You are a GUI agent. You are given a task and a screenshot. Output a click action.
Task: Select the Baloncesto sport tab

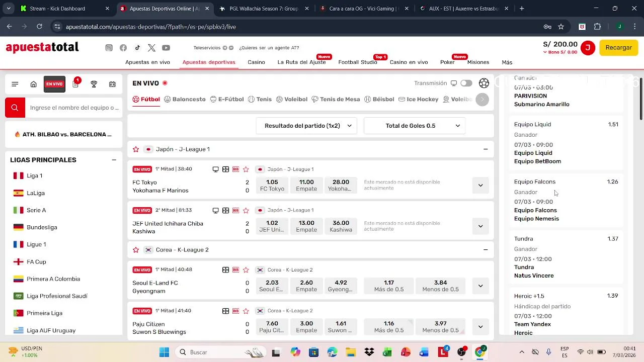click(185, 100)
